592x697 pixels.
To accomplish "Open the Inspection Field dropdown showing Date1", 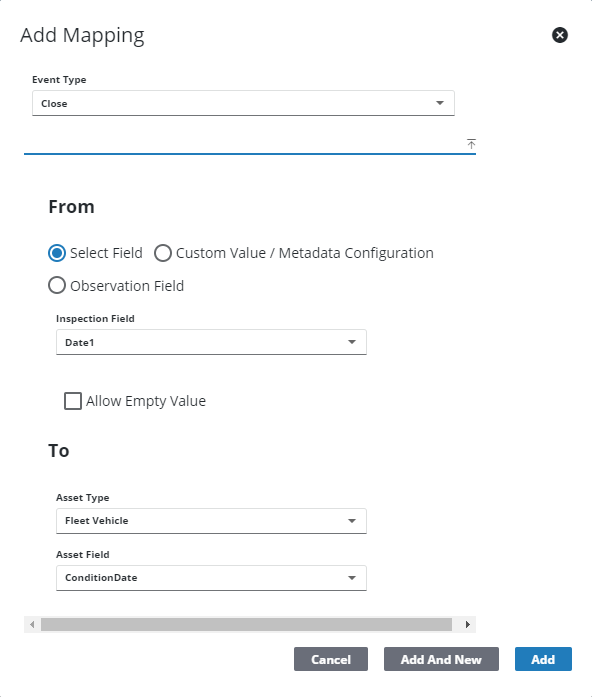I will click(211, 342).
